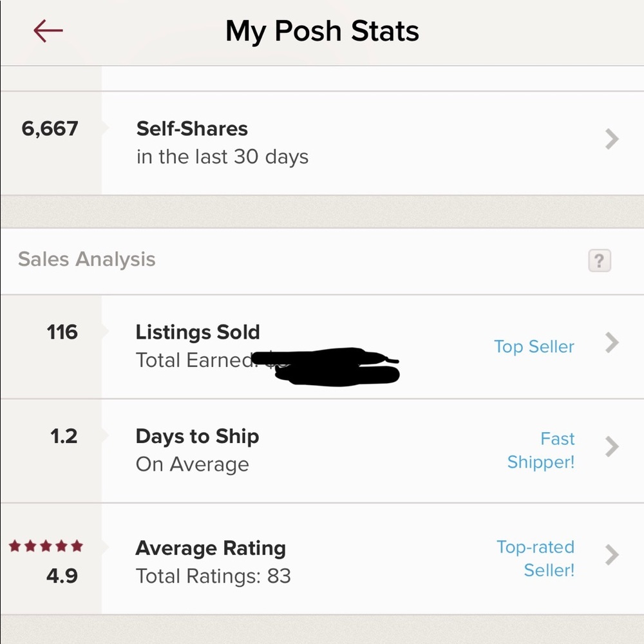This screenshot has height=644, width=644.
Task: Select the Sales Analysis section header
Action: (x=86, y=259)
